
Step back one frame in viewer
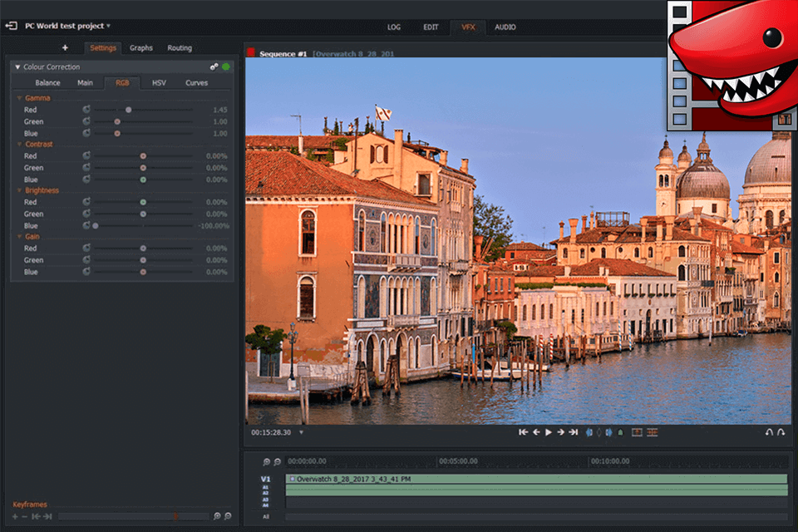coord(536,432)
